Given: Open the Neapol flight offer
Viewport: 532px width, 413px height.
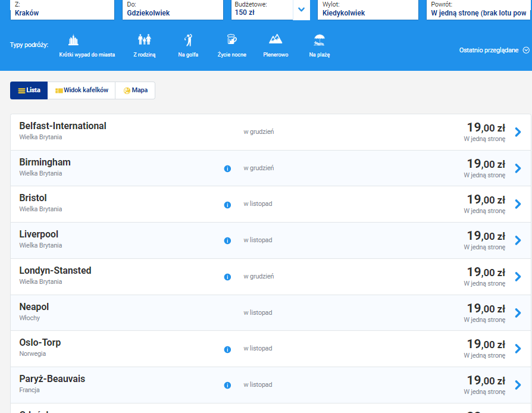Looking at the screenshot, I should (270, 312).
